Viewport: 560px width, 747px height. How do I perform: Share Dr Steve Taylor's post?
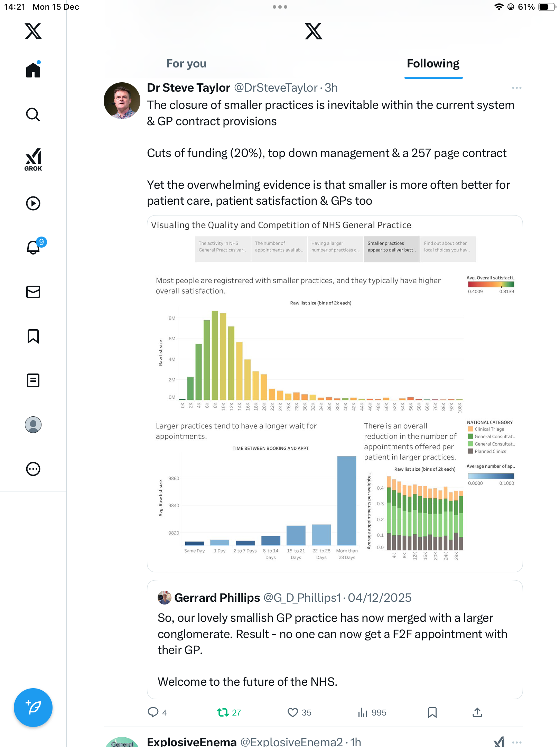477,712
